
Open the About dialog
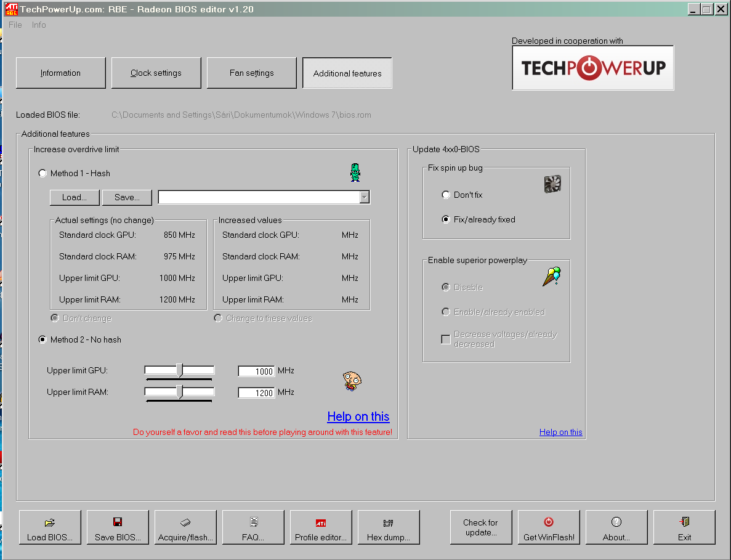[616, 527]
